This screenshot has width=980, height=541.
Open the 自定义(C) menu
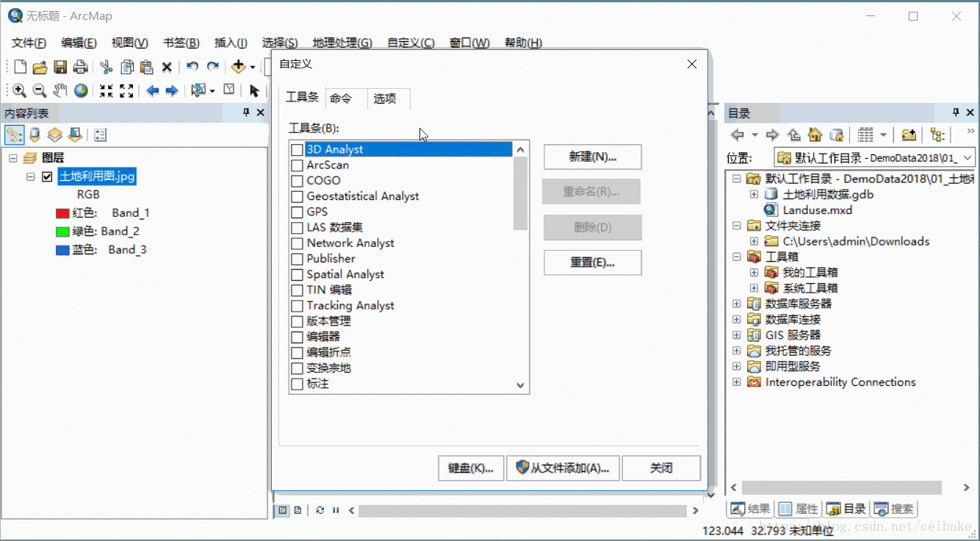pyautogui.click(x=411, y=43)
